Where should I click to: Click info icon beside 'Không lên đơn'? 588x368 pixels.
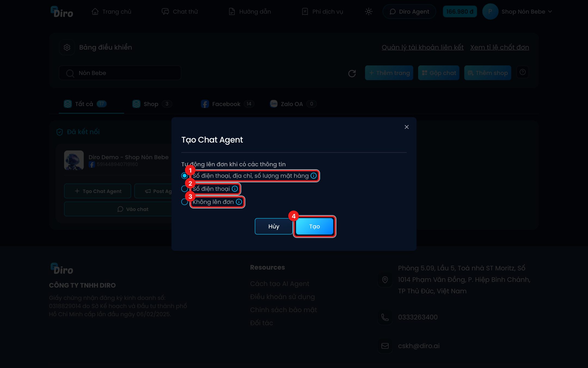239,202
